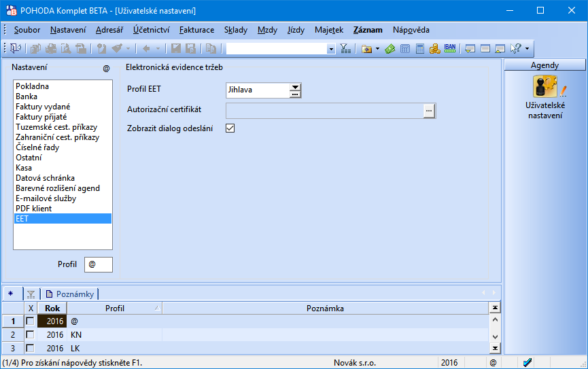Screen dimensions: 588x369
Task: Open the Nastavení menu
Action: click(68, 30)
